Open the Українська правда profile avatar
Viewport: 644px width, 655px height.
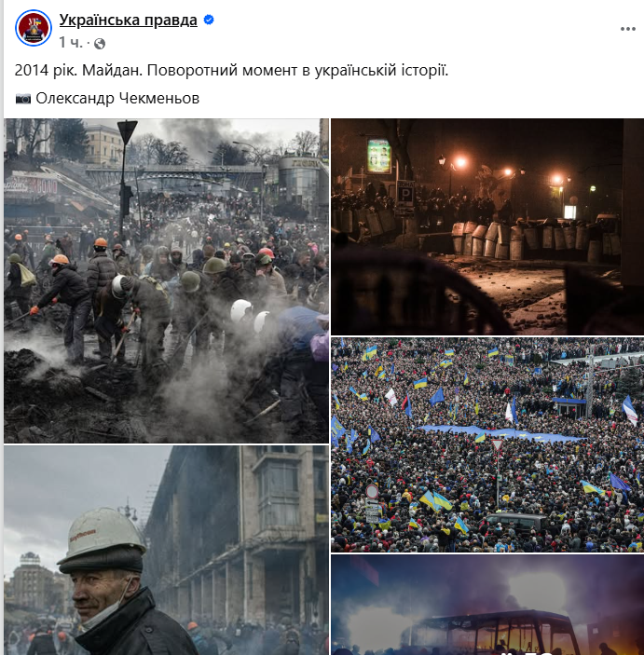point(34,28)
